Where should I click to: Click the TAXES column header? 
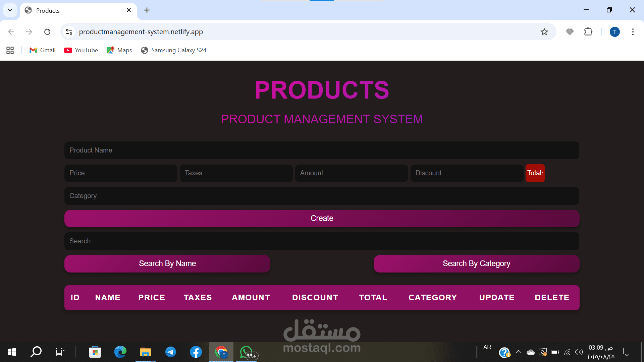pyautogui.click(x=198, y=298)
